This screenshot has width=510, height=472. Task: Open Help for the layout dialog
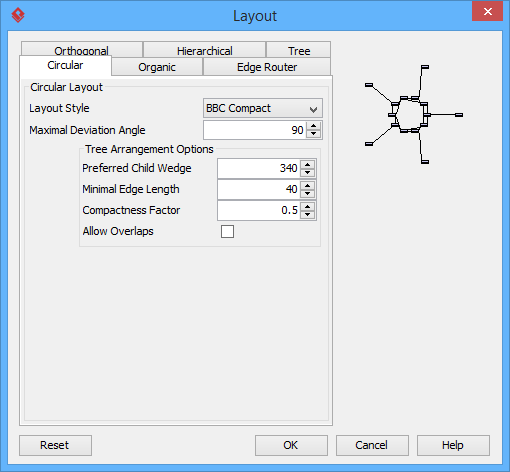point(453,445)
